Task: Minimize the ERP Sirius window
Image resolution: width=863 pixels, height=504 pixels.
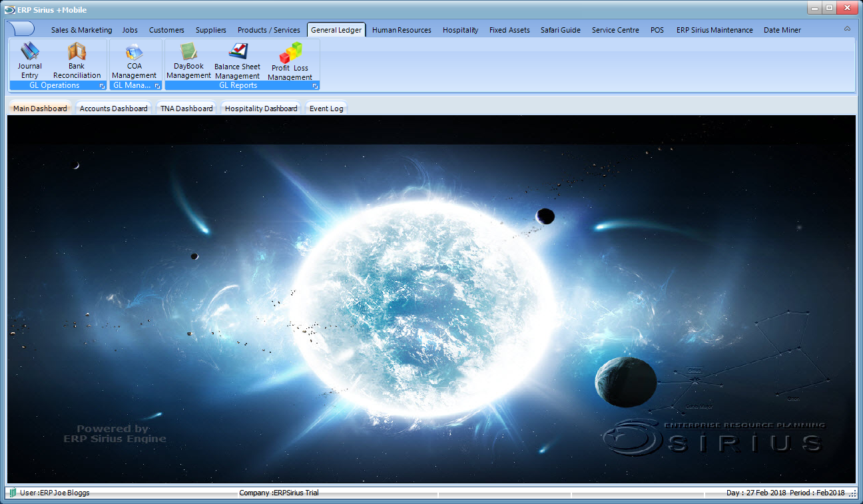Action: (x=814, y=7)
